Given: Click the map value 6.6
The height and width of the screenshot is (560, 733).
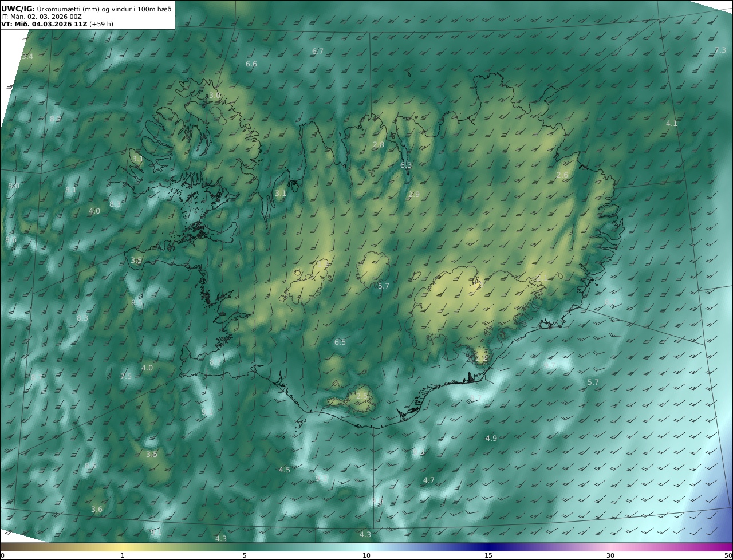Looking at the screenshot, I should click(x=251, y=64).
